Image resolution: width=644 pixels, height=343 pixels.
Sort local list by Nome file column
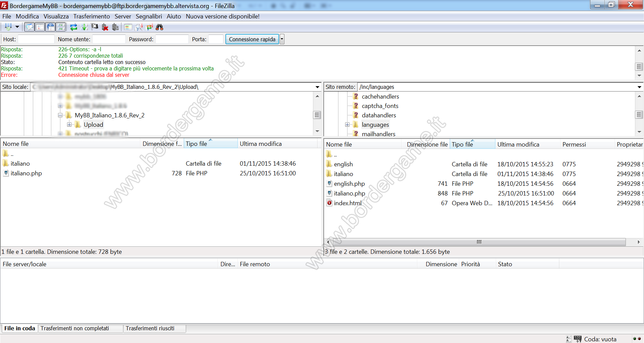point(70,144)
